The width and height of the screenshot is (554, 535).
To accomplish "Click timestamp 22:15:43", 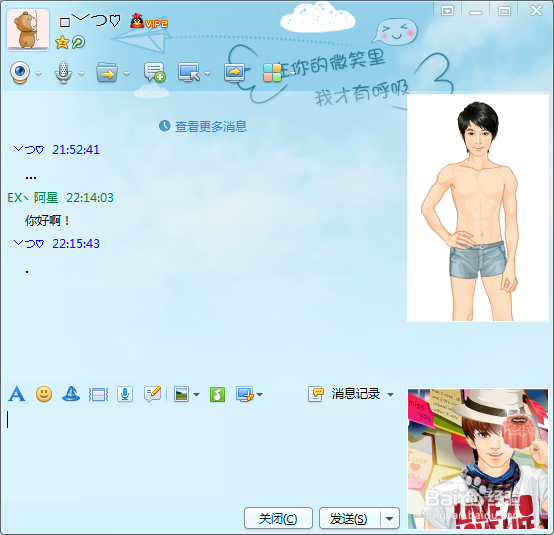I will 76,243.
